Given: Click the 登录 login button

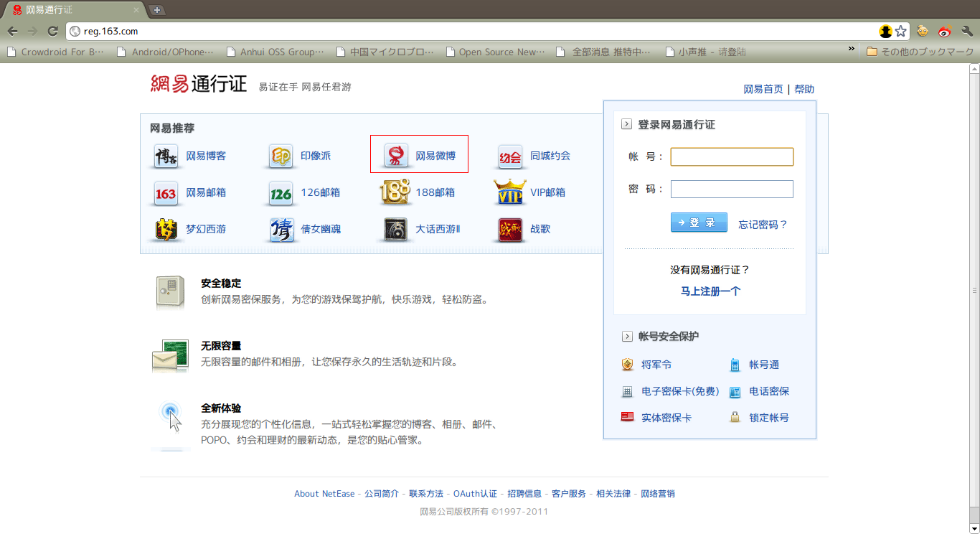Looking at the screenshot, I should [x=699, y=222].
